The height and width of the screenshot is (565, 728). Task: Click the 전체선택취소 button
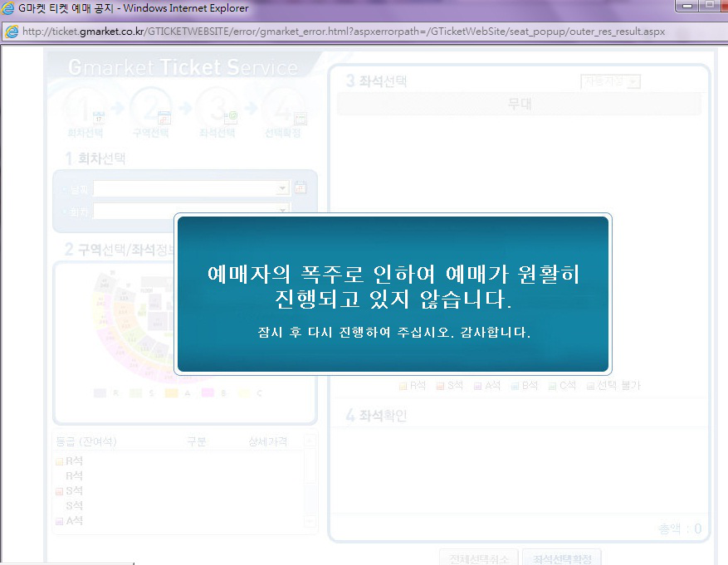click(479, 558)
